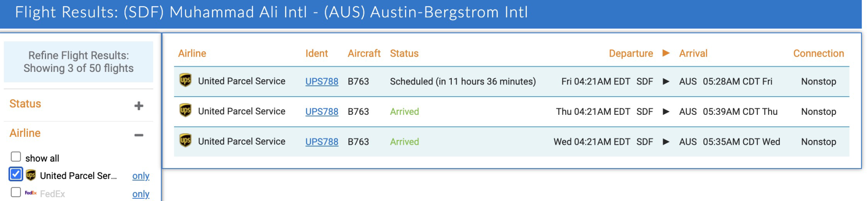868x201 pixels.
Task: Click UPS logo in Friday flight row
Action: [185, 81]
